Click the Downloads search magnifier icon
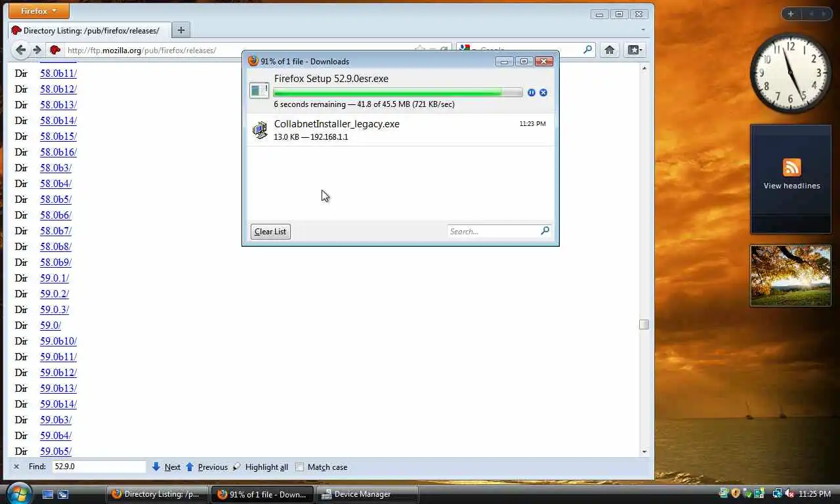Viewport: 840px width, 504px height. tap(545, 231)
